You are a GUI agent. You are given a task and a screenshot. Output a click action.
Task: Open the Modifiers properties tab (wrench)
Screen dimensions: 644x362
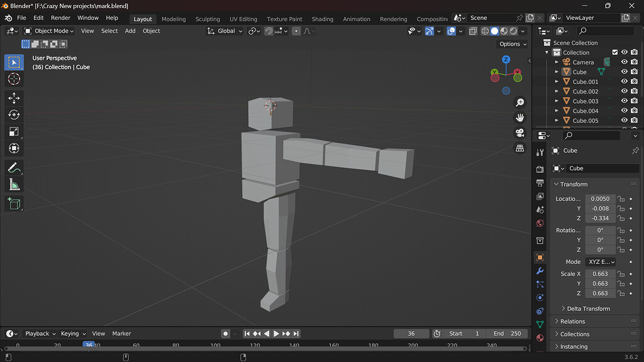click(540, 271)
